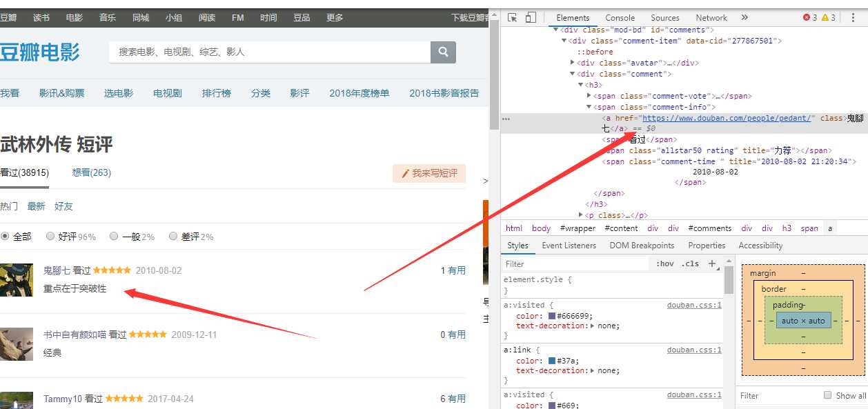
Task: Expand the div class="avatar" node
Action: [572, 63]
